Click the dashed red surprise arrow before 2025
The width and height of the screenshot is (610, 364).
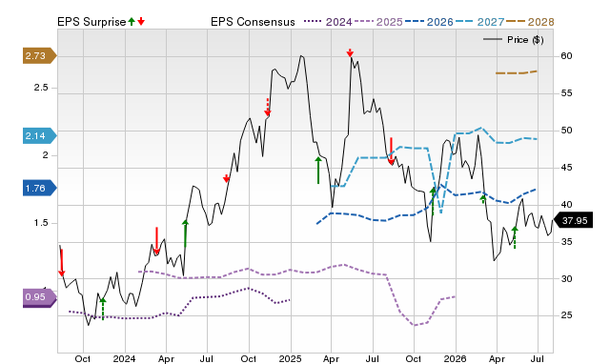tap(267, 108)
